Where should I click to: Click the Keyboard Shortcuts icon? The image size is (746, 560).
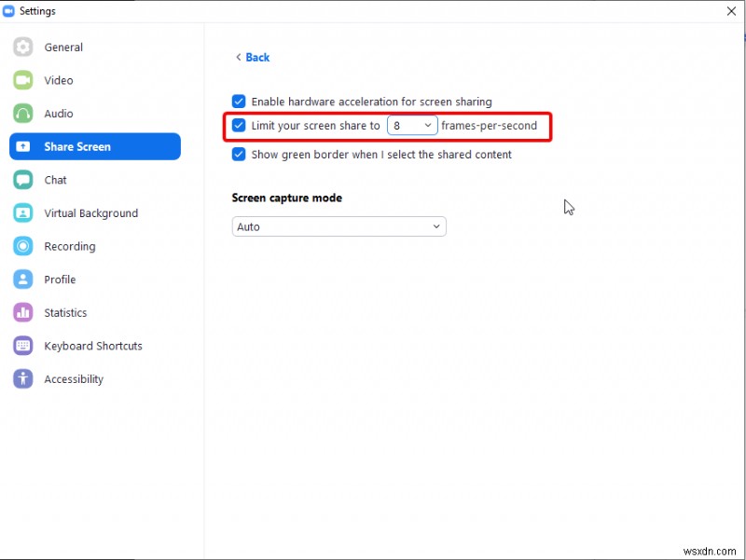92,346
